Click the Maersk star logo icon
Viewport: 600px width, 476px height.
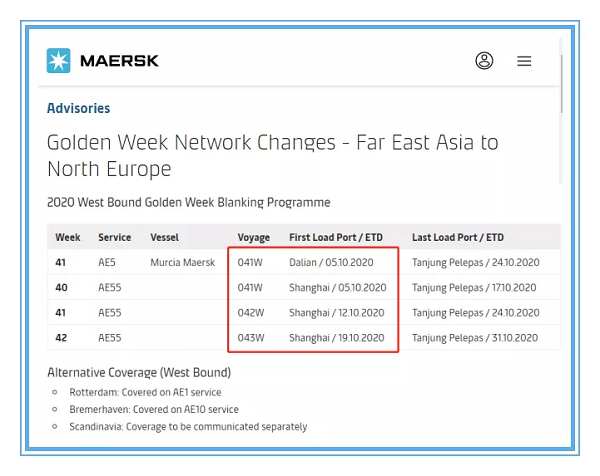[x=59, y=60]
